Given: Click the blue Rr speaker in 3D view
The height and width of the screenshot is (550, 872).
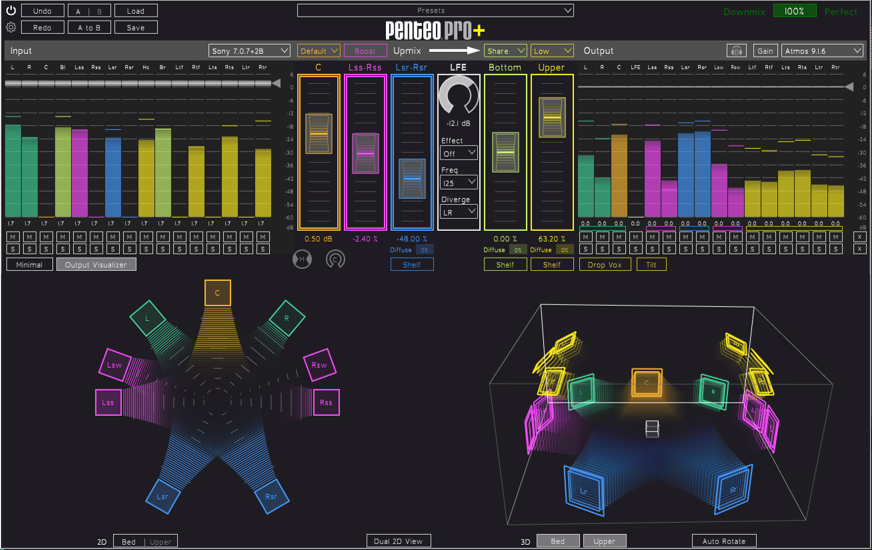Looking at the screenshot, I should click(x=733, y=489).
